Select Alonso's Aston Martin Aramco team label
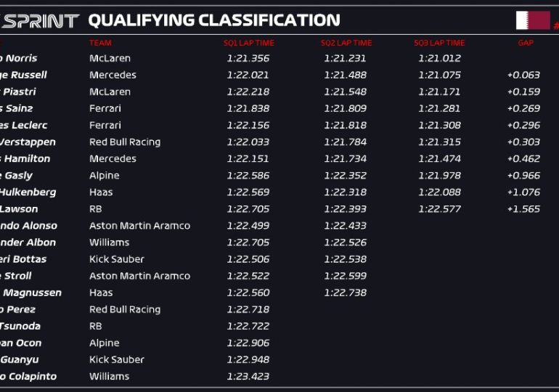 point(139,226)
